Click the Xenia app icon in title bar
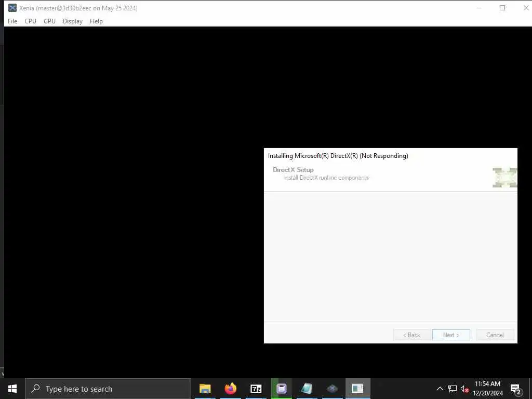532x399 pixels. 12,8
